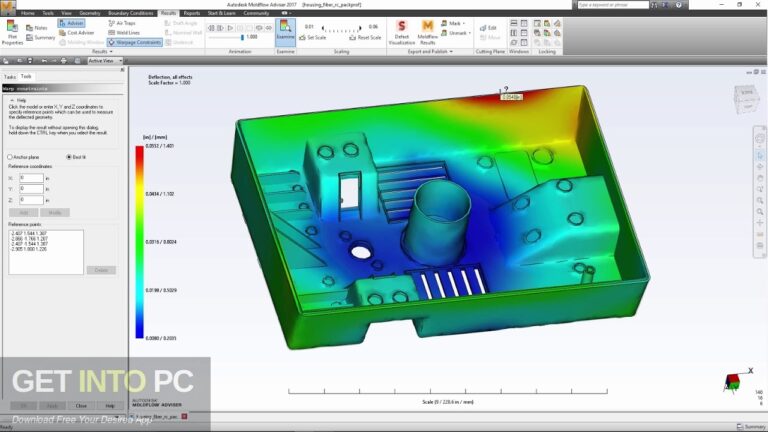Activate the Warpage Constraints tool
The width and height of the screenshot is (768, 432).
point(135,43)
